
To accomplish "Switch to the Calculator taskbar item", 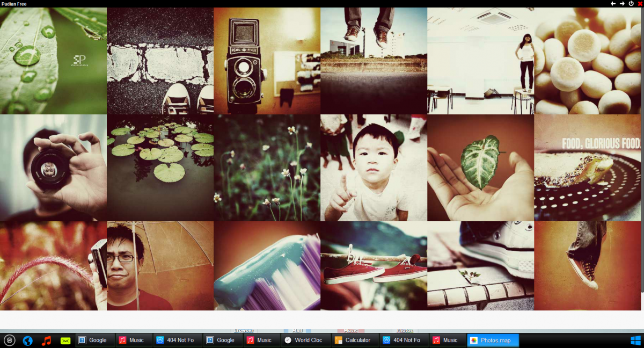I will [x=353, y=340].
